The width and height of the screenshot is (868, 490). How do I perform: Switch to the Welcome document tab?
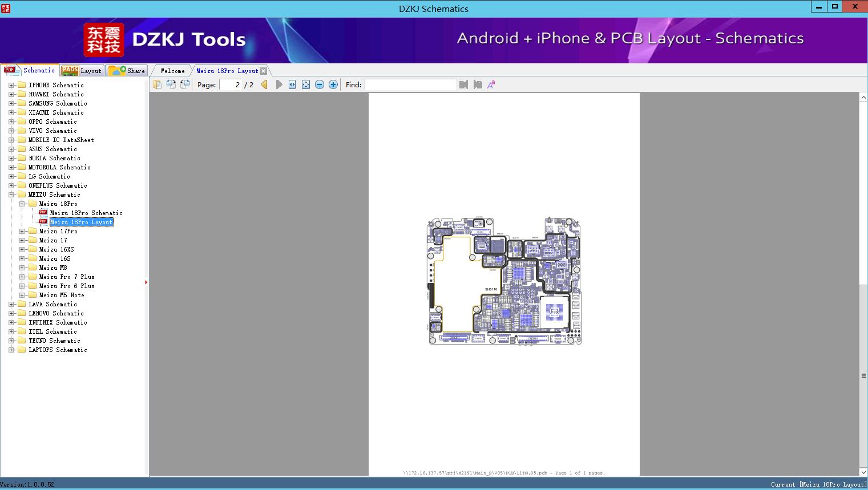click(172, 71)
